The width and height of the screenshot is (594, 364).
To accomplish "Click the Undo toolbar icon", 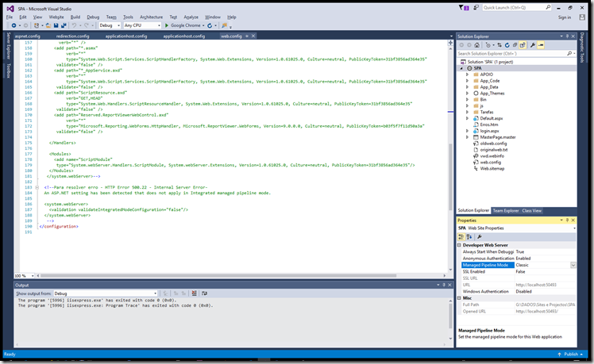I will 75,25.
